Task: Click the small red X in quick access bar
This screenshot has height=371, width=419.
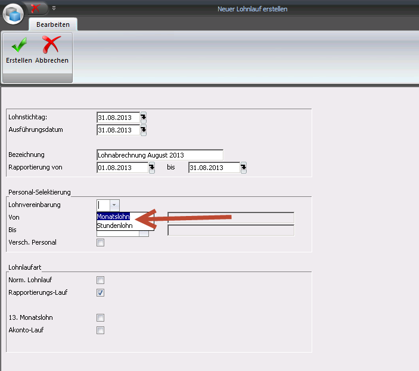Action: (35, 8)
